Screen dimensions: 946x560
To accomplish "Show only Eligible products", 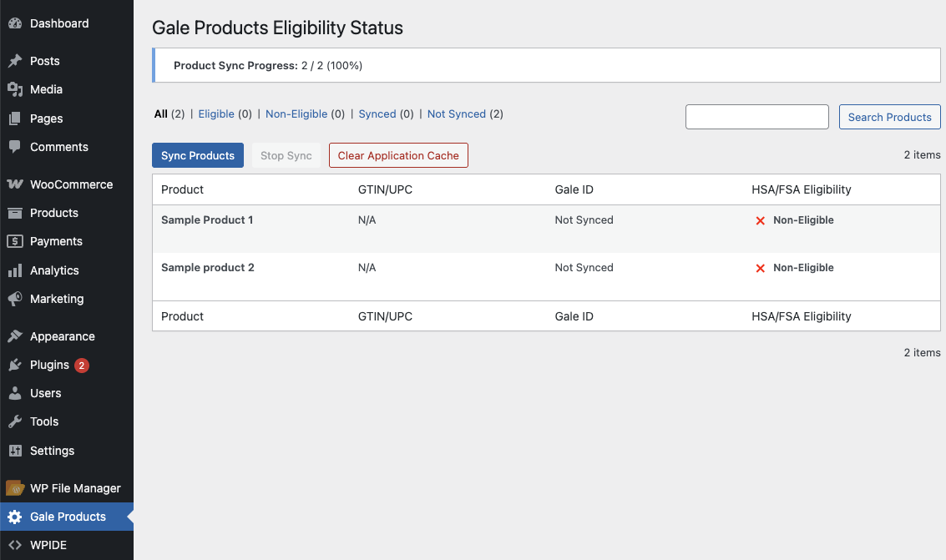I will click(x=216, y=114).
